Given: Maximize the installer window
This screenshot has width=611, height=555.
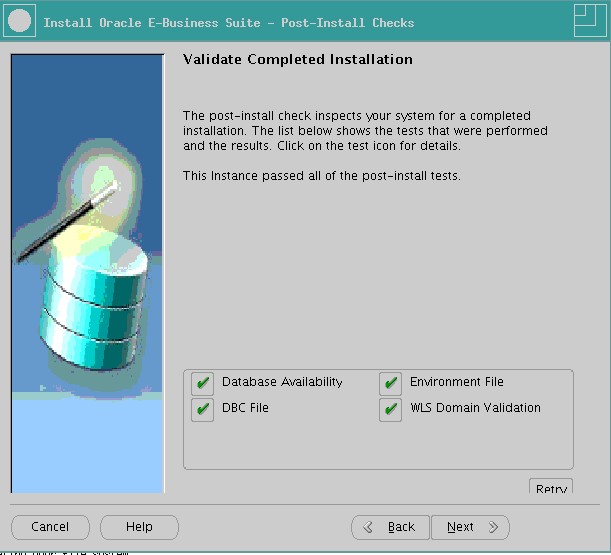Looking at the screenshot, I should click(590, 21).
